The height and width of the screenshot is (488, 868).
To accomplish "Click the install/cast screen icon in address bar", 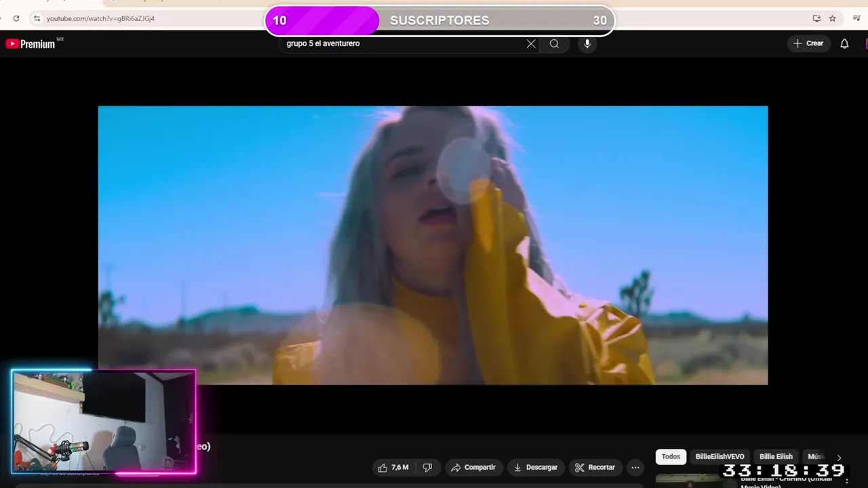I will coord(816,18).
